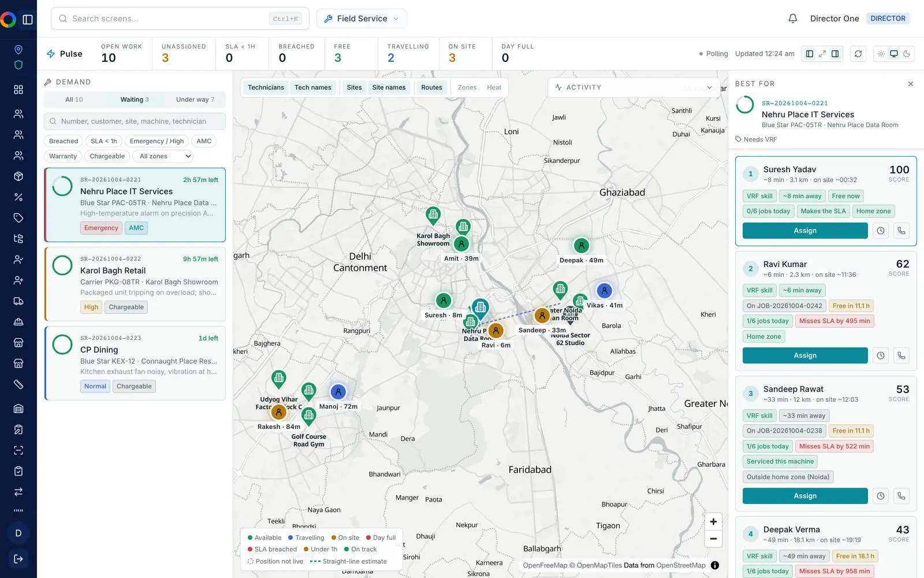This screenshot has height=578, width=924.
Task: Enable the Zones map layer
Action: click(x=467, y=87)
